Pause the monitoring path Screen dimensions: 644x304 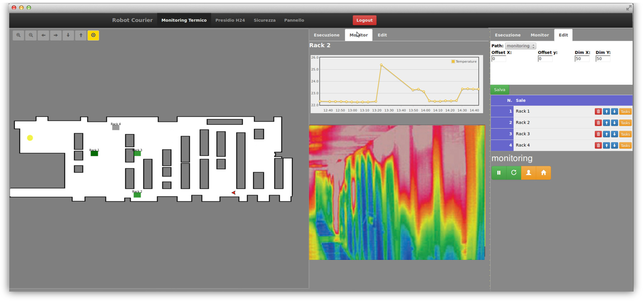499,173
